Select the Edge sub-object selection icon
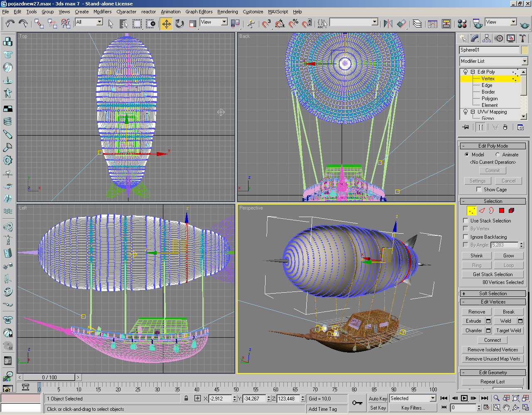Viewport: 532px width, 415px height. (482, 211)
